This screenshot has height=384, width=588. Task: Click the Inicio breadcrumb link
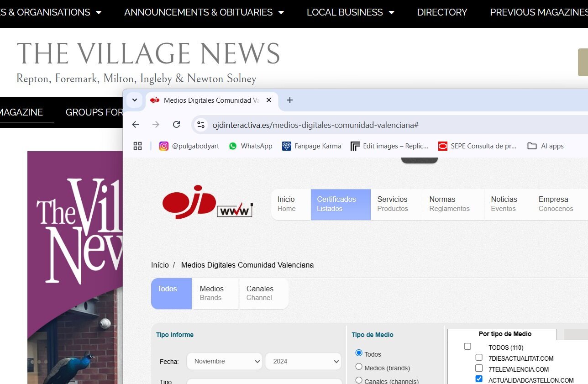coord(160,265)
